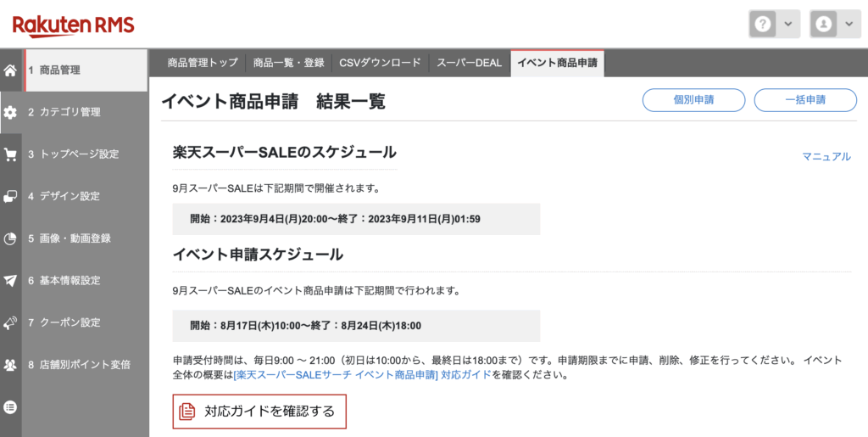Expand the account menu chevron
This screenshot has height=437, width=868.
[x=849, y=25]
